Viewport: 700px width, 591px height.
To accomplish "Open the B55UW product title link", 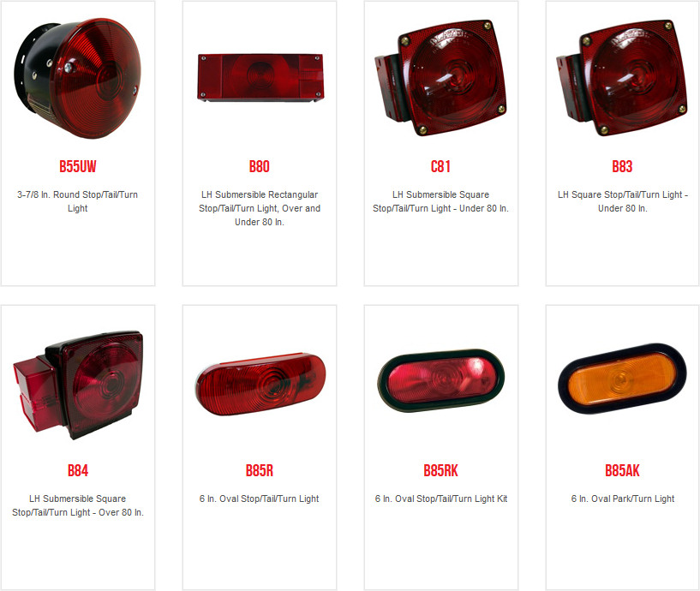I will 78,166.
